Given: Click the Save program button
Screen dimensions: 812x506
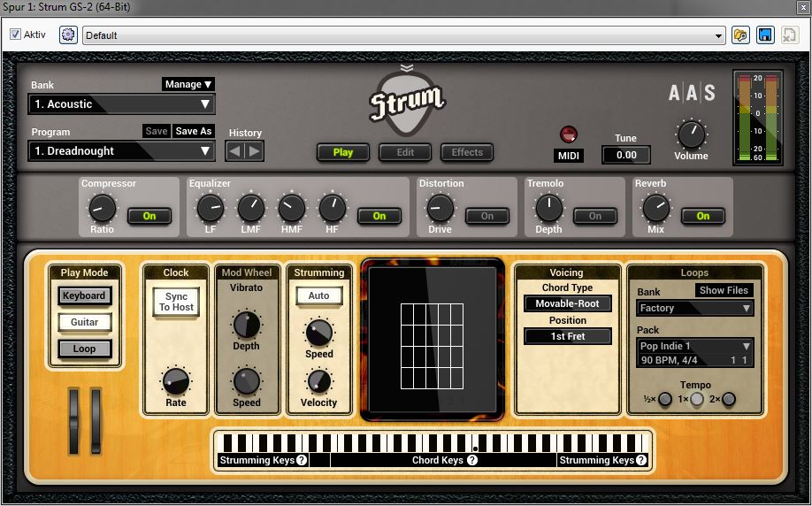Looking at the screenshot, I should point(157,131).
